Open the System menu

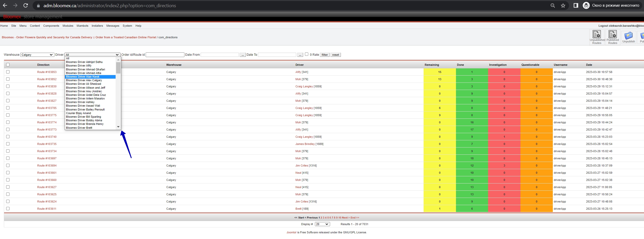[x=127, y=26]
